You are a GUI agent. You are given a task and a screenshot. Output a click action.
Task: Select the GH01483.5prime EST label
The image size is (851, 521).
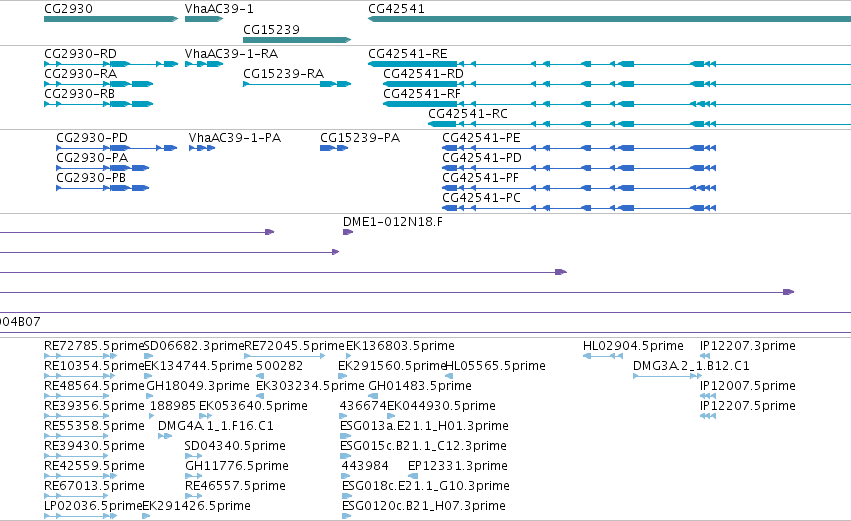[420, 386]
